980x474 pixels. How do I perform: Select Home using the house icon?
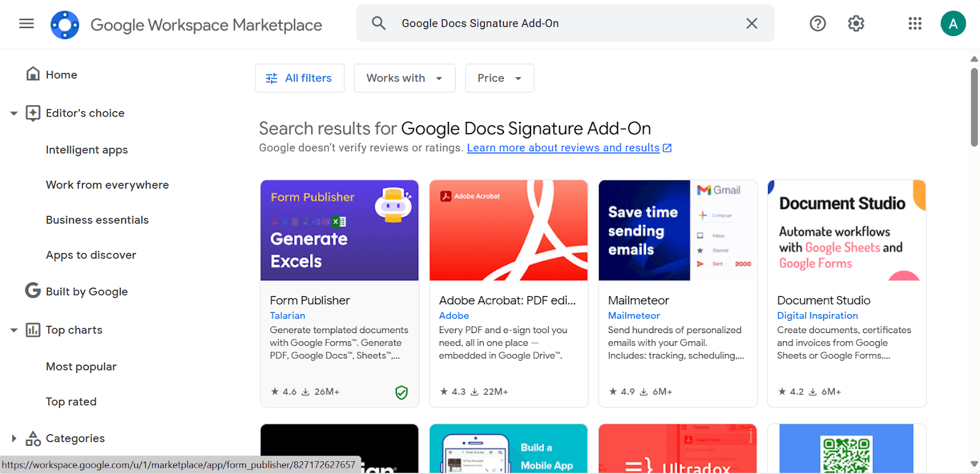click(32, 73)
